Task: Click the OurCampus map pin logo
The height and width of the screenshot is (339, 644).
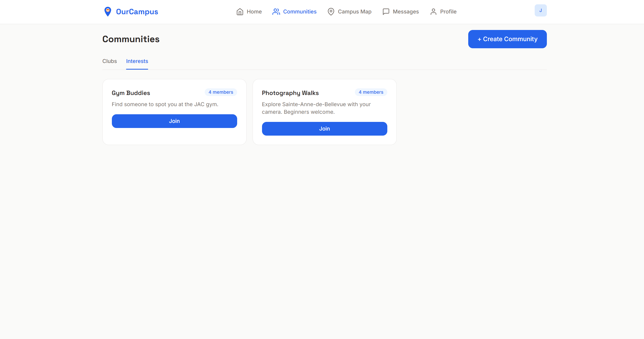Action: [x=108, y=11]
